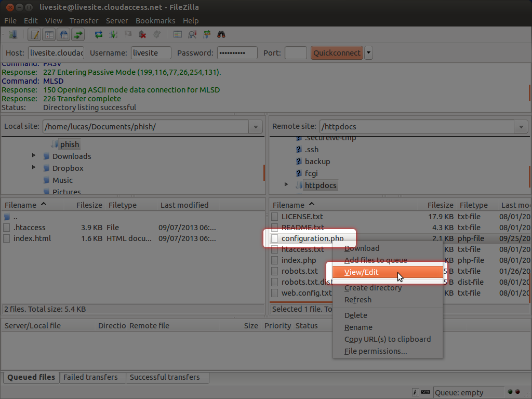The width and height of the screenshot is (532, 399).
Task: Sort remote files by Filetype column
Action: coord(474,205)
